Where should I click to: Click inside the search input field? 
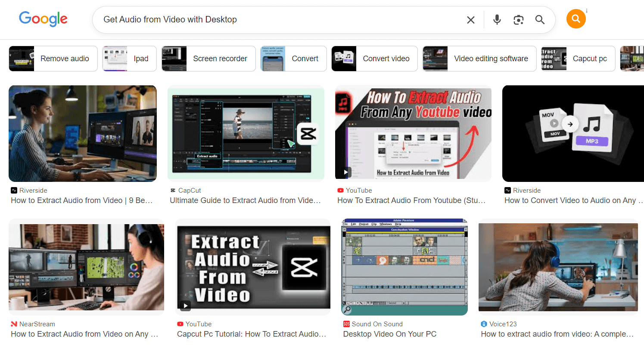coord(280,20)
